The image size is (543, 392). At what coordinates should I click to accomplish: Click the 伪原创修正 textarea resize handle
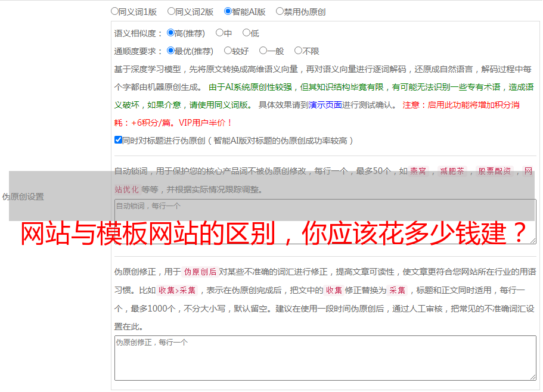coord(533,377)
